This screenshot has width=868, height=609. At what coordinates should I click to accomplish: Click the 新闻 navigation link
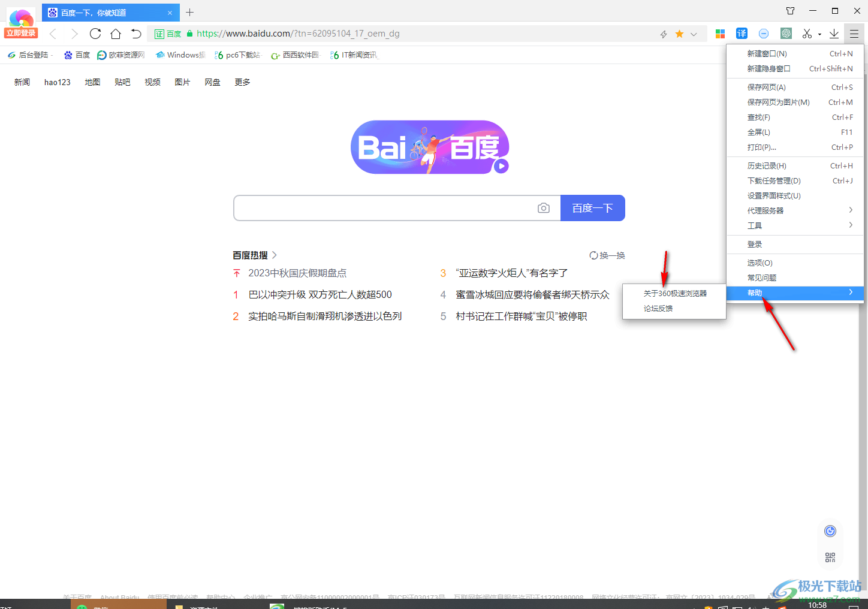[x=22, y=82]
